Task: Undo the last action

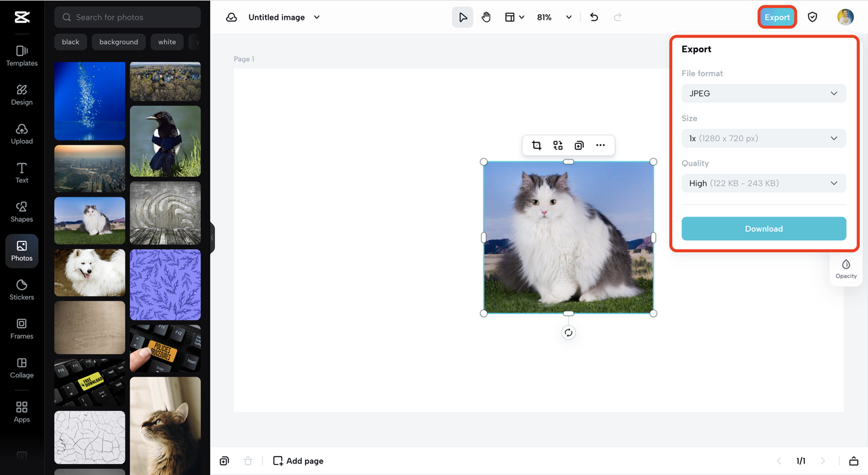Action: coord(594,17)
